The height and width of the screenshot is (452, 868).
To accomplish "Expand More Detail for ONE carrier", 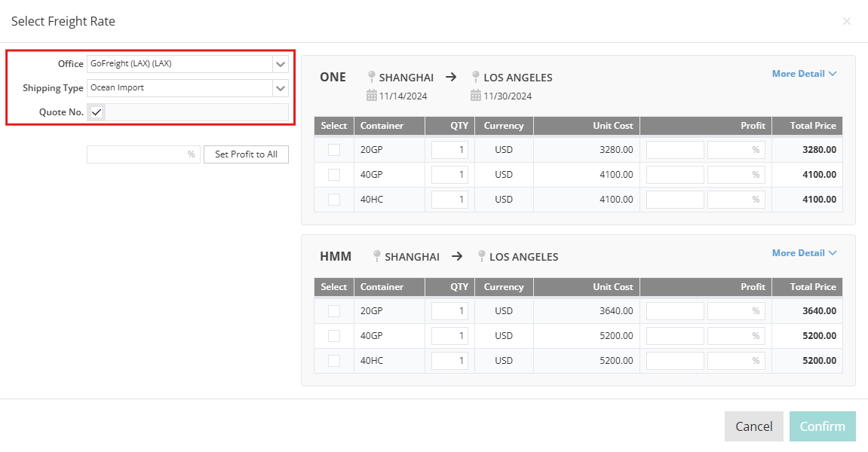I will point(804,74).
